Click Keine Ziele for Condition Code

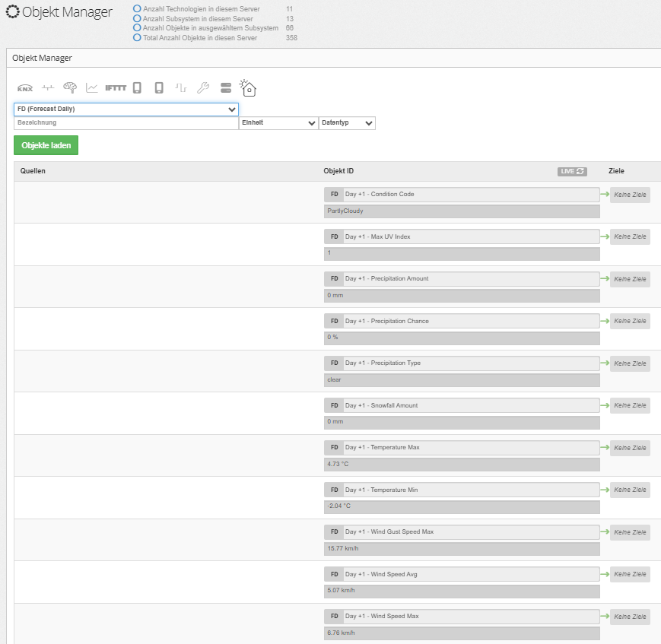tap(630, 195)
